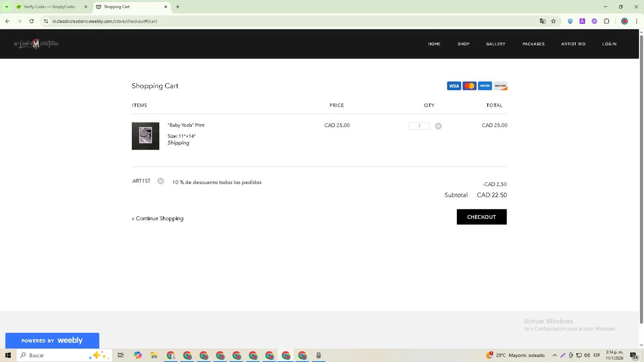This screenshot has height=362, width=644.
Task: Click LOG IN in site navigation
Action: click(609, 44)
